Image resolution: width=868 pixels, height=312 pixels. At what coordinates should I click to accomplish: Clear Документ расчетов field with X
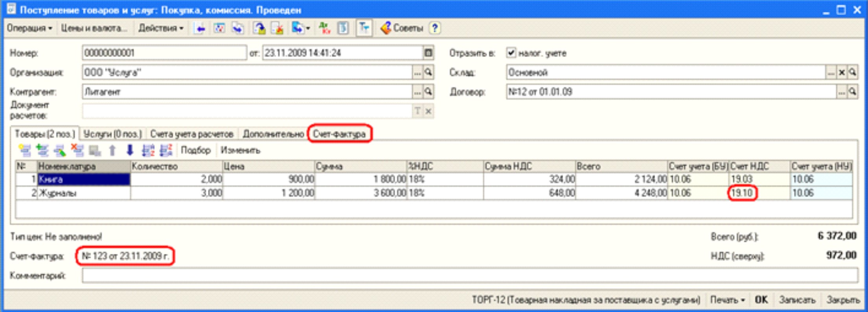(428, 111)
